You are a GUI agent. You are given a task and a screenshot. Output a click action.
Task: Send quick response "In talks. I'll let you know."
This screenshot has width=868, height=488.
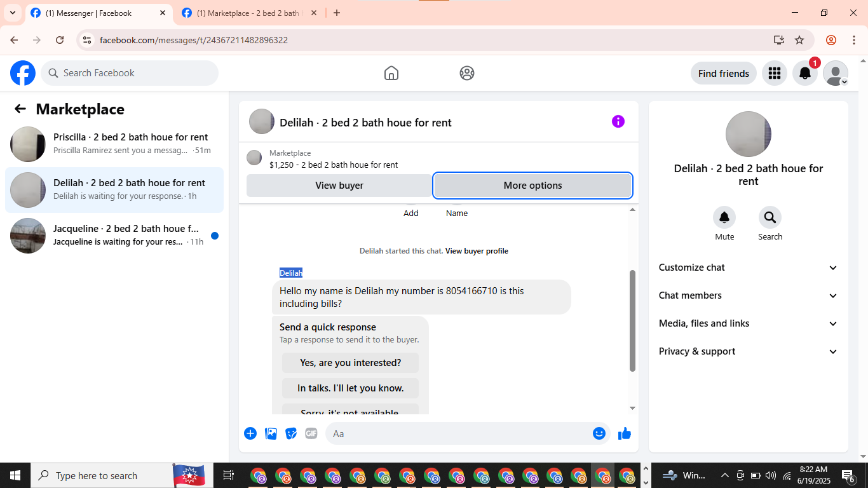pyautogui.click(x=351, y=388)
